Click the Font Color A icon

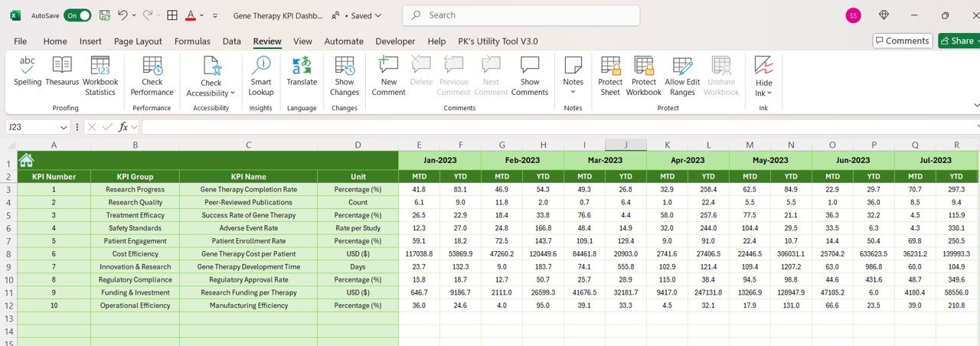point(190,15)
